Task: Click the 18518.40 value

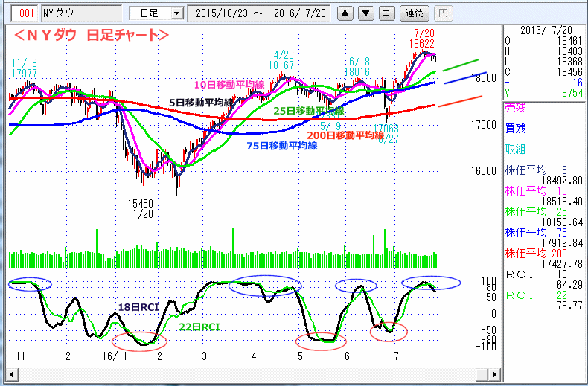Action: click(561, 202)
